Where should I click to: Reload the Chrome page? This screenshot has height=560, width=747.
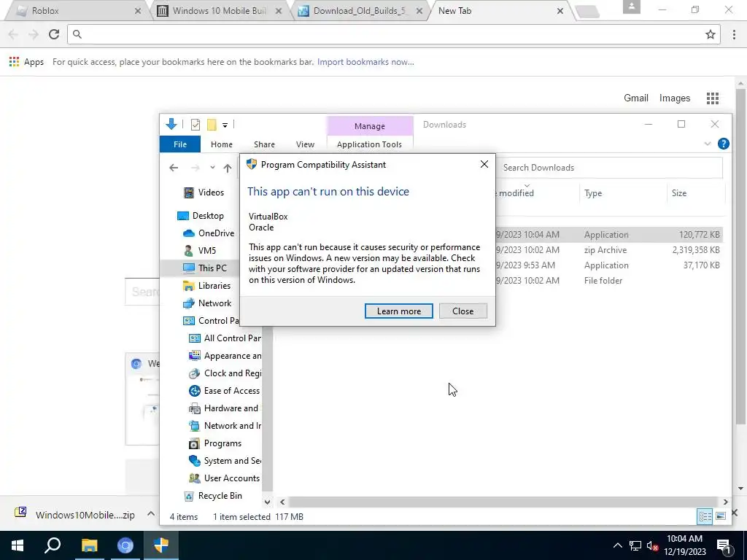54,34
